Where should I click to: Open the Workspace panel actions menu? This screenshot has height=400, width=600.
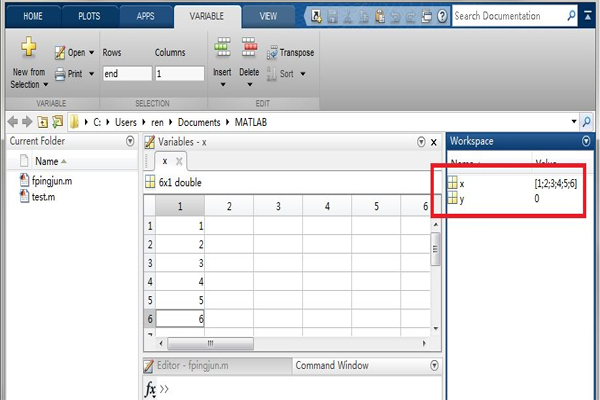(x=586, y=141)
